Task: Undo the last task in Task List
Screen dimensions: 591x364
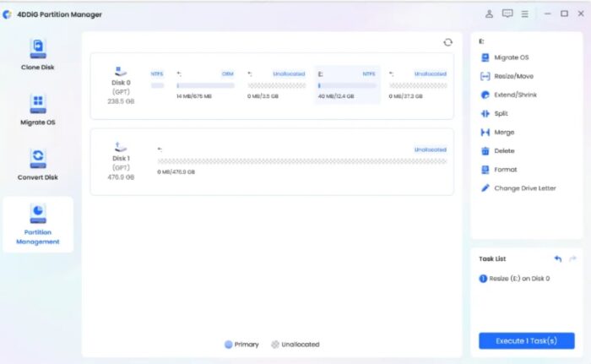Action: point(558,258)
